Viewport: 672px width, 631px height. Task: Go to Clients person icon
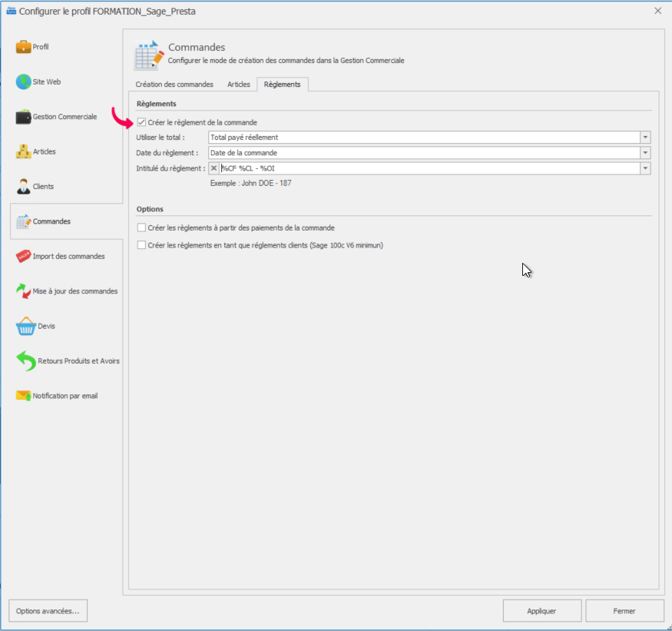24,187
